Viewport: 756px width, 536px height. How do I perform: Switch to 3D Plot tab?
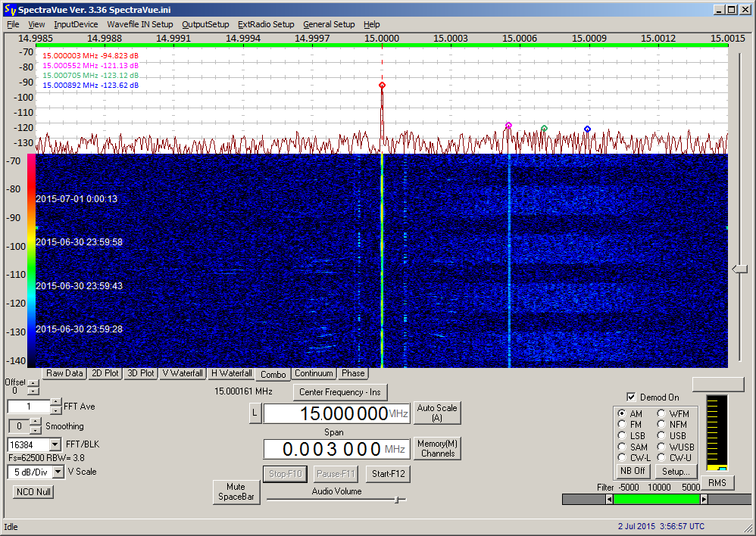pos(141,373)
